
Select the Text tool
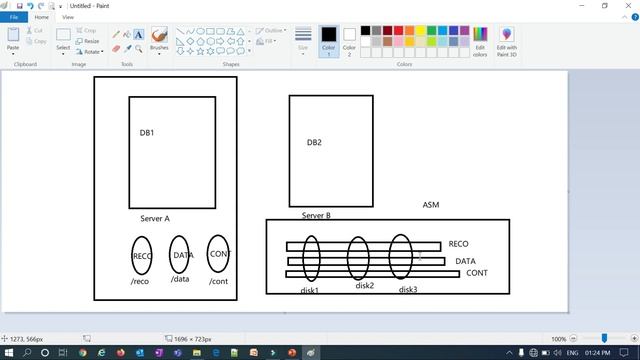click(x=139, y=35)
